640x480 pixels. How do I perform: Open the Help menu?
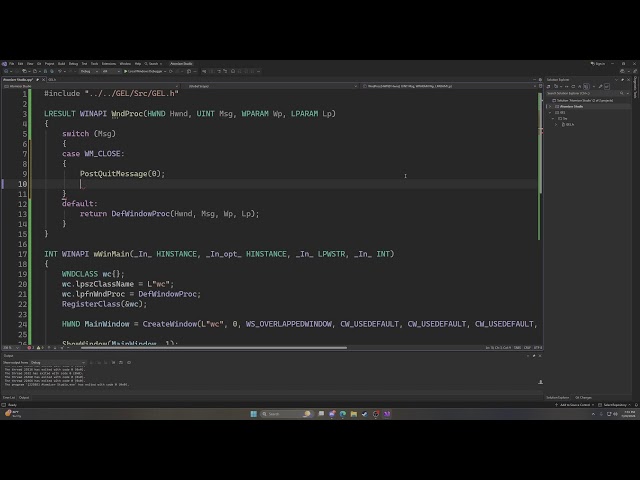coord(138,64)
